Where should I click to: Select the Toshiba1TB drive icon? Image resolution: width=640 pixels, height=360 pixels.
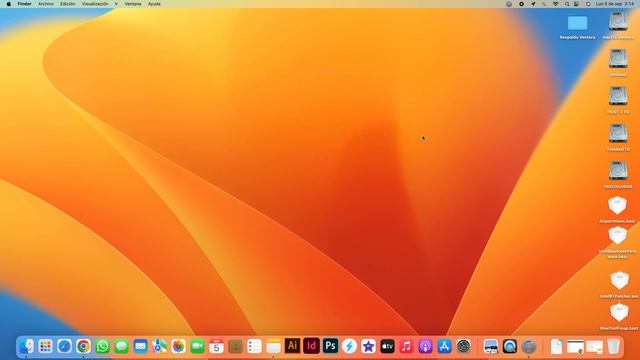click(618, 138)
